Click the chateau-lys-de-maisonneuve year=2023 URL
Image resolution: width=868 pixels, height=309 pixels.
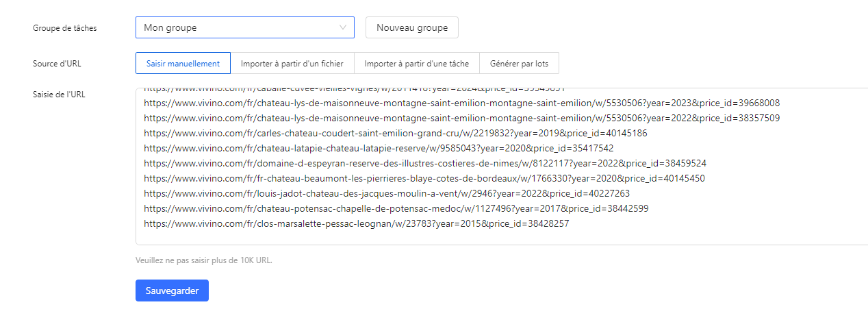point(461,103)
